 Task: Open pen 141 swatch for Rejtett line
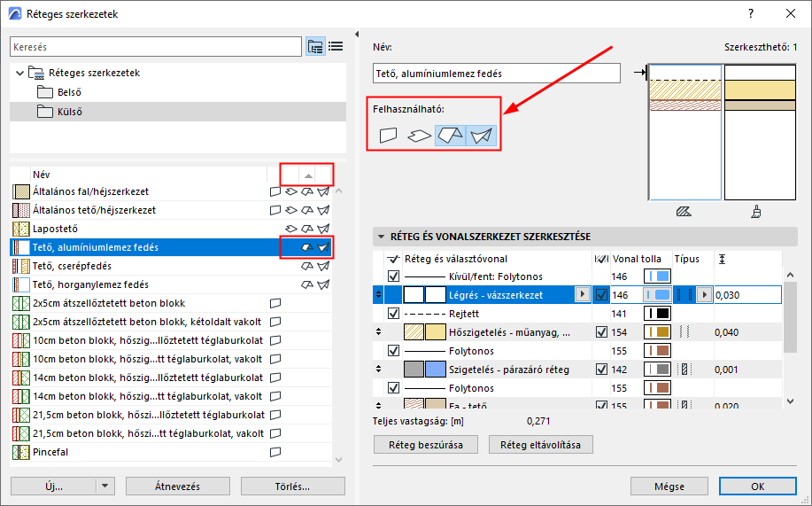tap(657, 314)
